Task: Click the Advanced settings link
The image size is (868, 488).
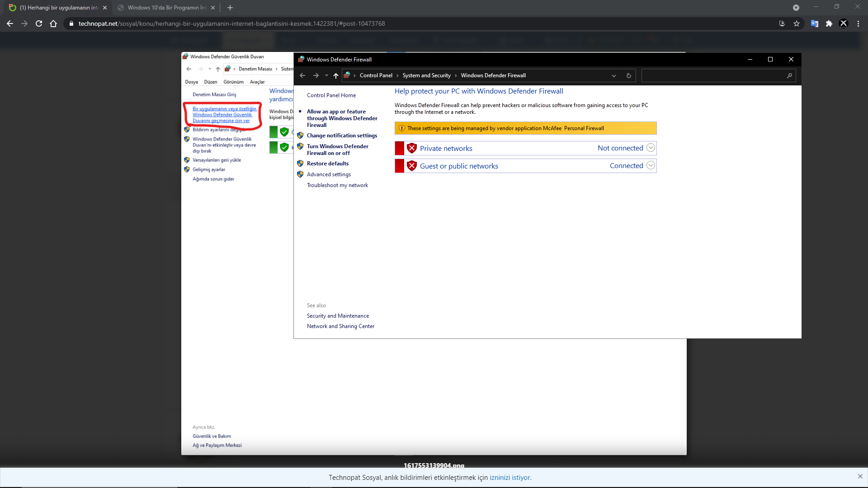Action: (329, 174)
